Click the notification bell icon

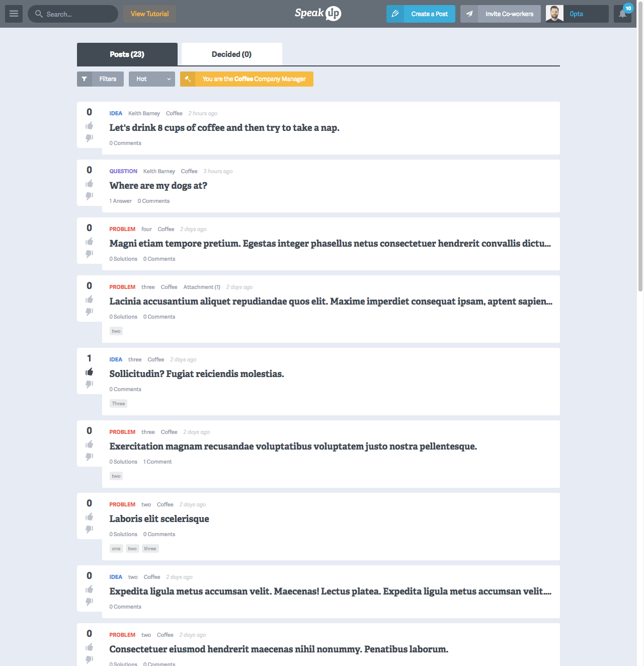[x=622, y=14]
